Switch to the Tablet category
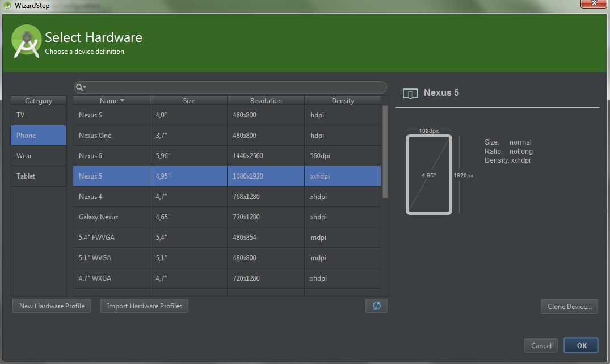Screen dimensions: 610x364 (38, 176)
